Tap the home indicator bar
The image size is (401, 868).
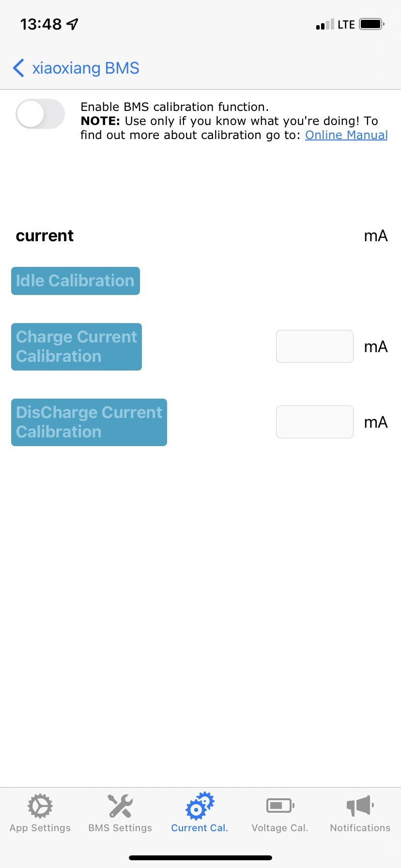(200, 857)
